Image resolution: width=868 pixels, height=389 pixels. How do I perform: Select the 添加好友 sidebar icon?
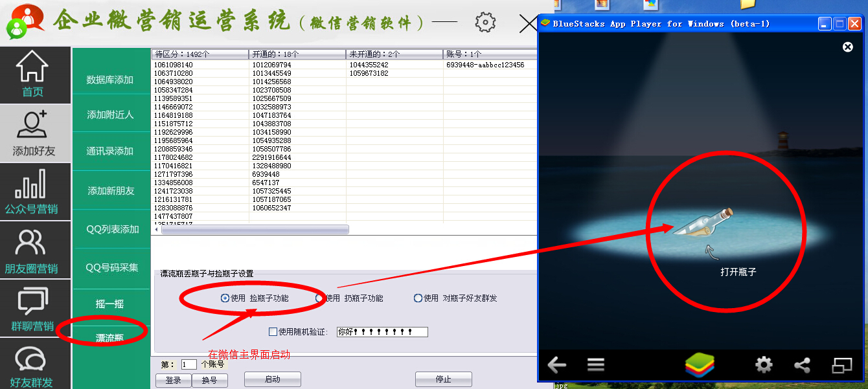click(34, 133)
